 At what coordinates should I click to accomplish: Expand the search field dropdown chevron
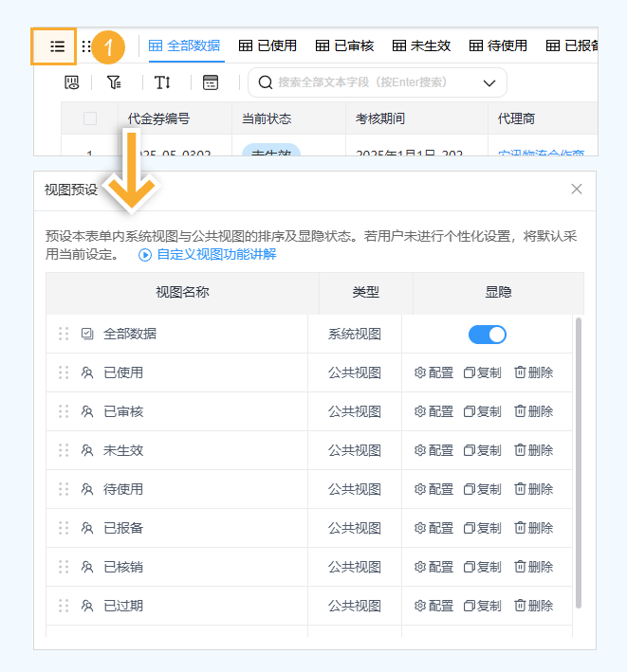pos(489,82)
